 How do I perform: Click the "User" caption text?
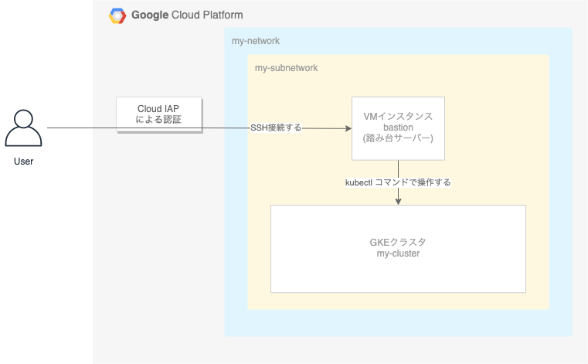click(x=24, y=162)
